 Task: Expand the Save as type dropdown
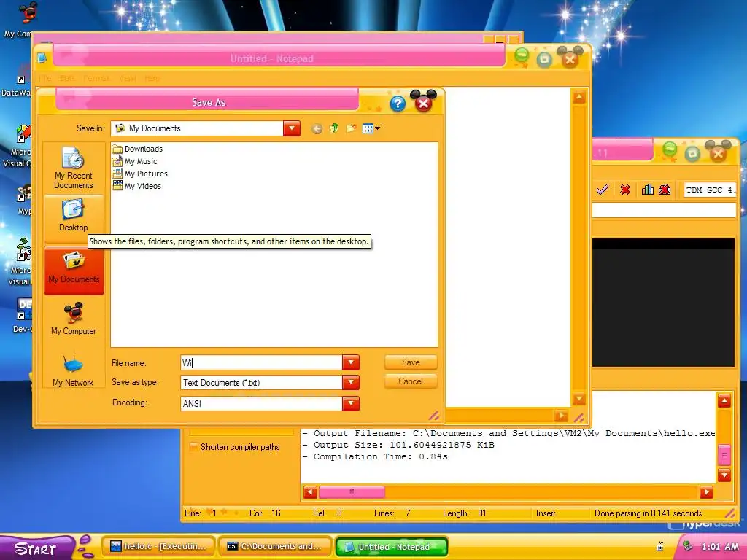[351, 382]
